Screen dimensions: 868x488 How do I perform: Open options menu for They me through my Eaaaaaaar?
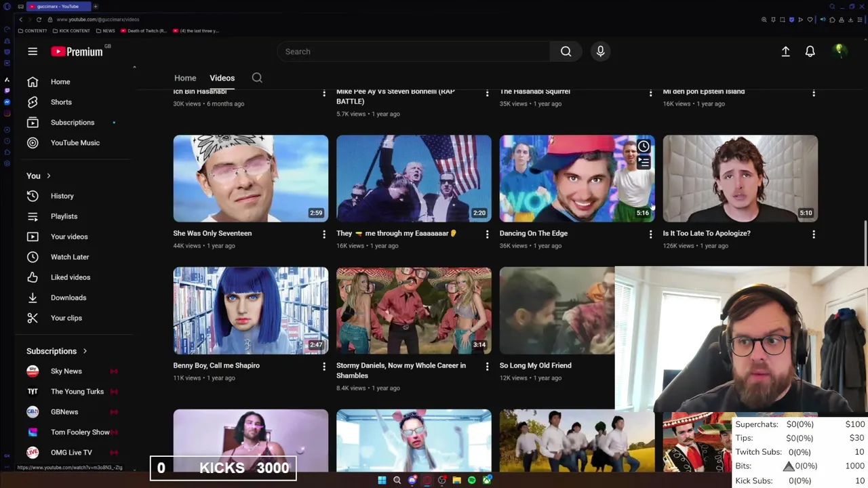487,235
